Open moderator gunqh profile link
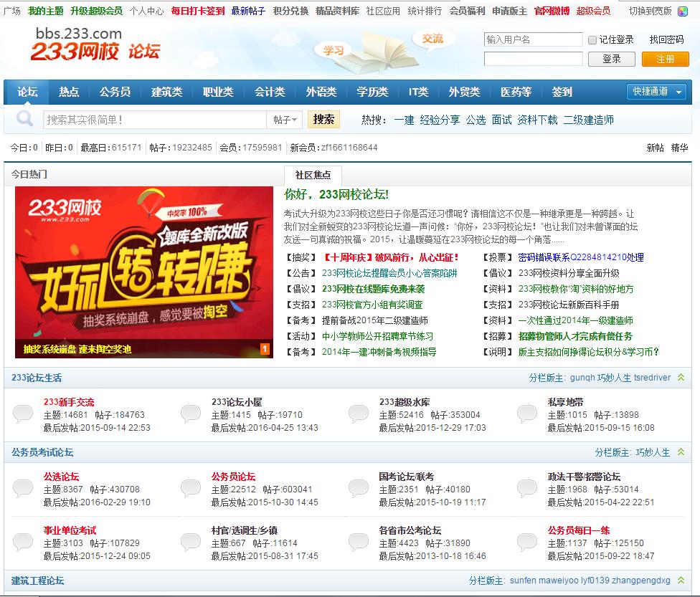The width and height of the screenshot is (700, 597). point(582,378)
